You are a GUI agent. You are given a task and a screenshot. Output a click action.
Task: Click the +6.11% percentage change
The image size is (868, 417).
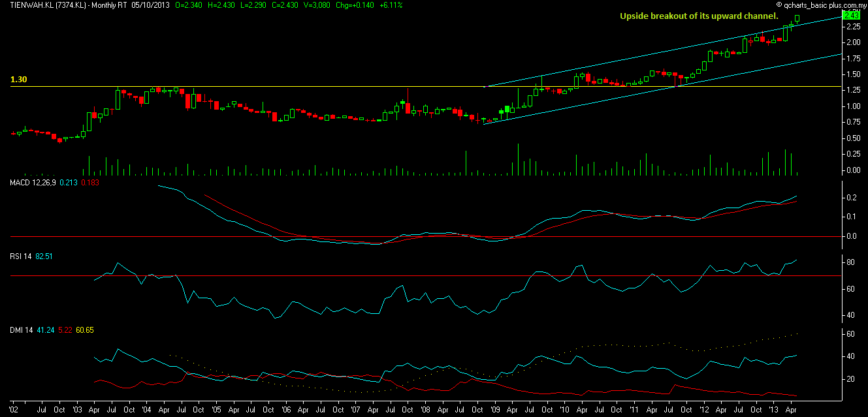[x=391, y=5]
